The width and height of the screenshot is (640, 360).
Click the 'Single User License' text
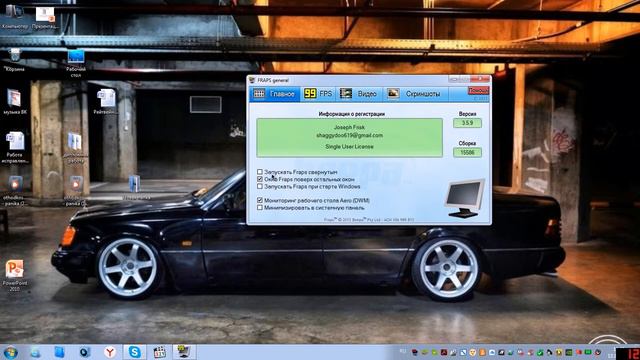point(349,147)
